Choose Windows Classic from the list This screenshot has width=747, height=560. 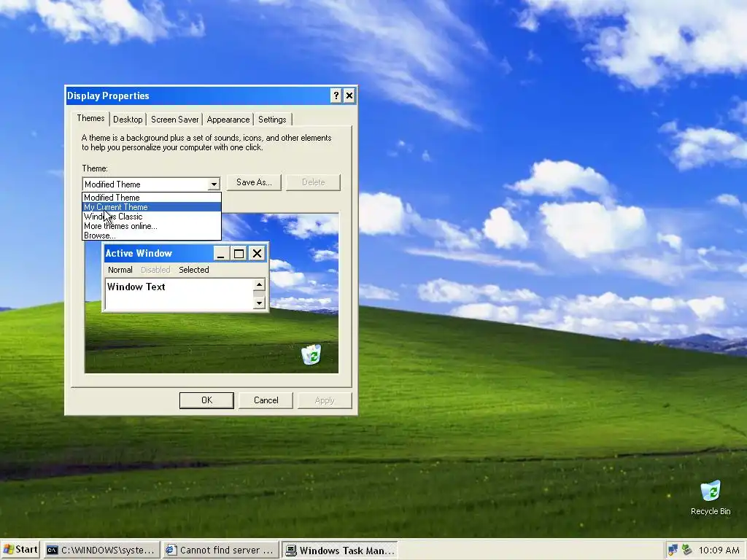coord(152,216)
